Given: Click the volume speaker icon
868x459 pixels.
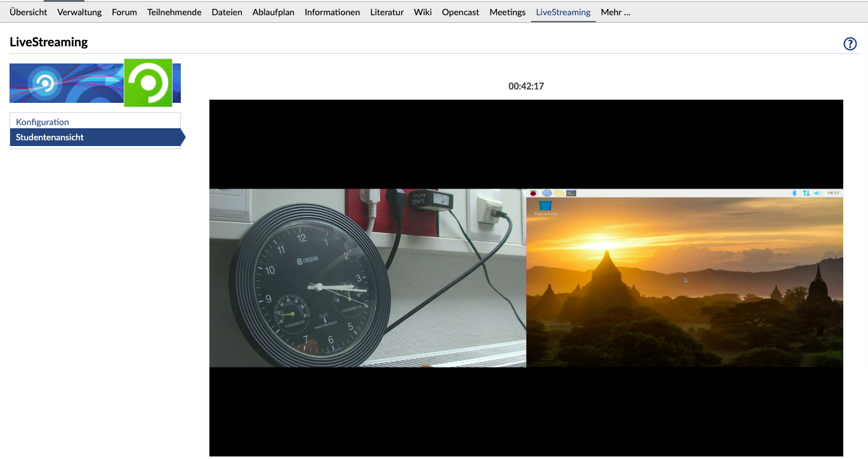Looking at the screenshot, I should (x=817, y=193).
